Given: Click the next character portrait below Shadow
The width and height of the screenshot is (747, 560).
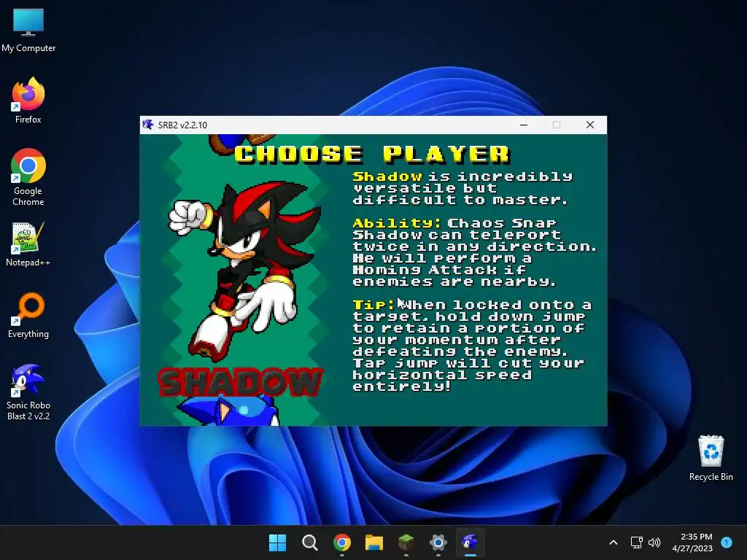Looking at the screenshot, I should click(x=228, y=410).
